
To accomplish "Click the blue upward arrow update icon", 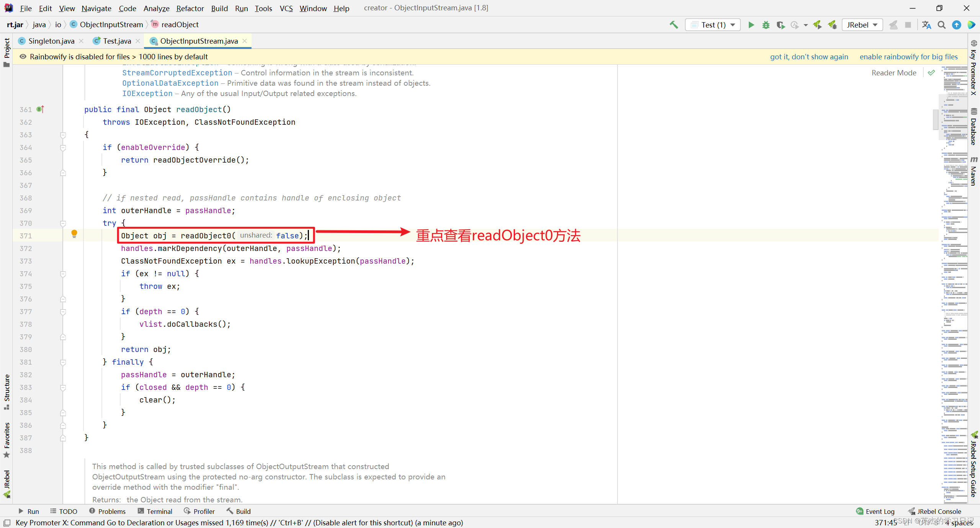I will [x=956, y=25].
